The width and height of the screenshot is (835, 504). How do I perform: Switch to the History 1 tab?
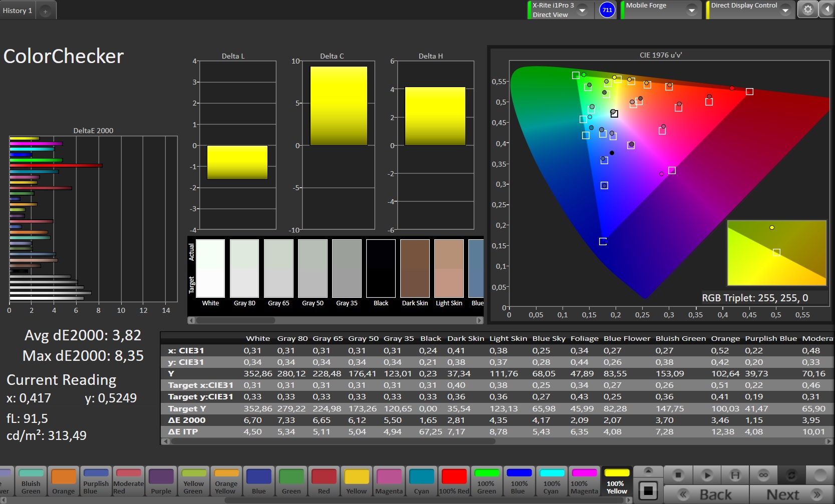coord(18,11)
